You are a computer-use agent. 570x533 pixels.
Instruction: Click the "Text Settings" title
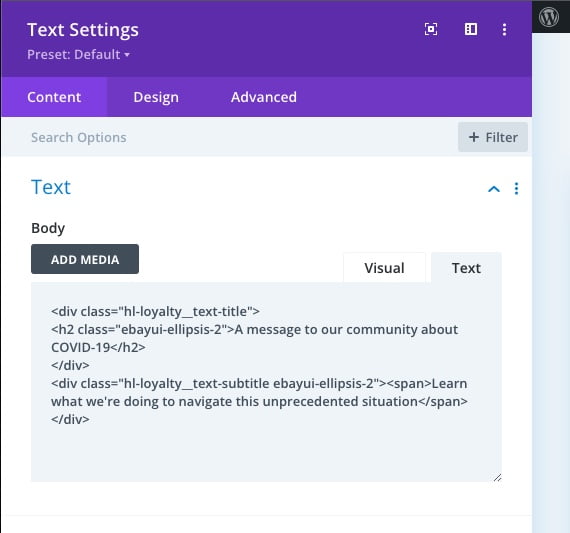[x=83, y=30]
